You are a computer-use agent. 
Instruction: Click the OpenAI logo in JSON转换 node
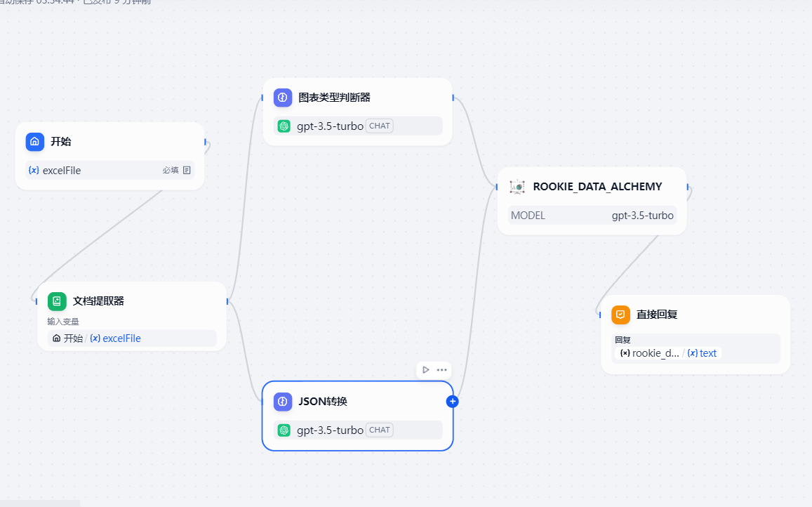click(284, 430)
